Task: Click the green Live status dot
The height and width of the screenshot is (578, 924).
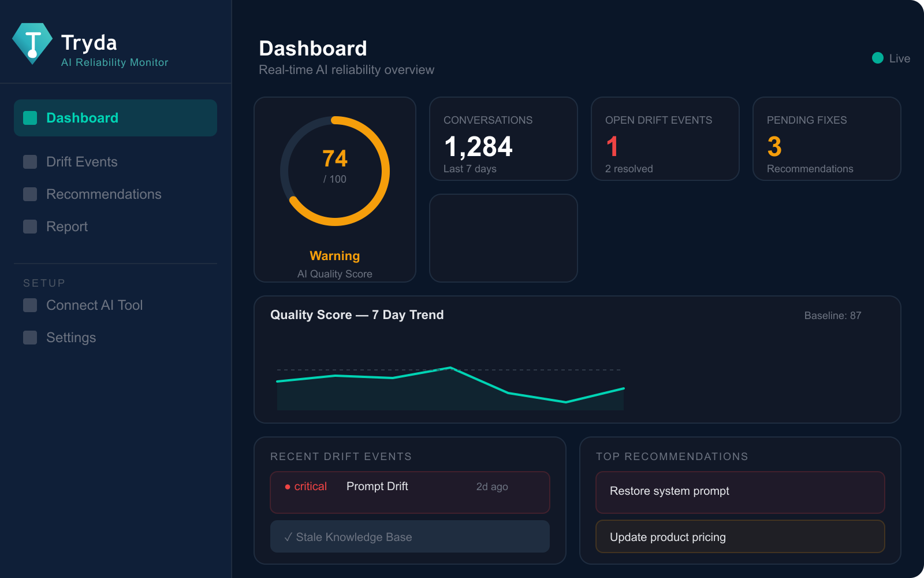Action: coord(878,58)
